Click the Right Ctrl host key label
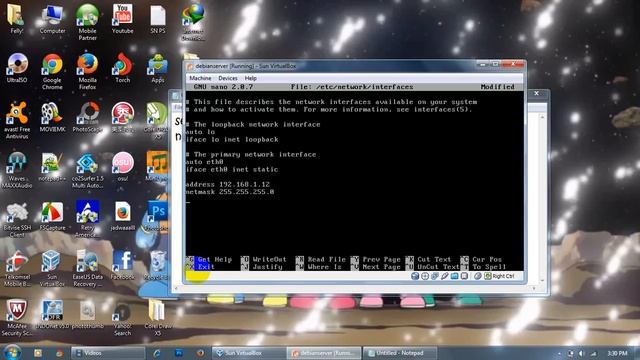 503,276
